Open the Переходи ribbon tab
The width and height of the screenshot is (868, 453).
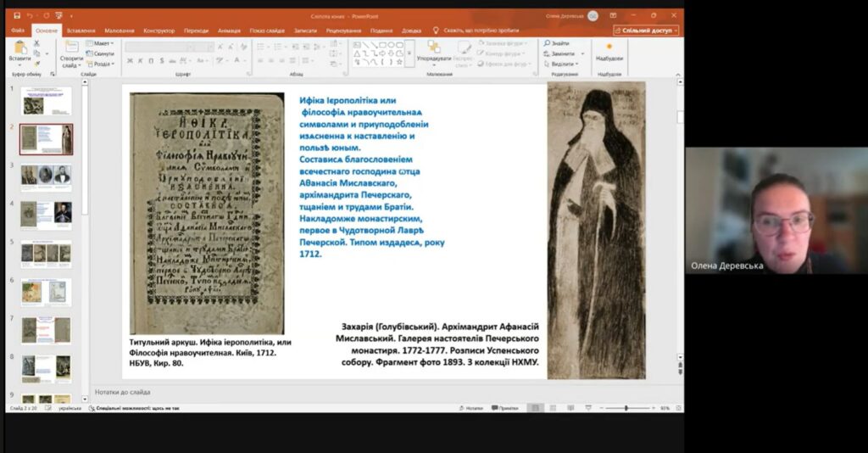196,31
